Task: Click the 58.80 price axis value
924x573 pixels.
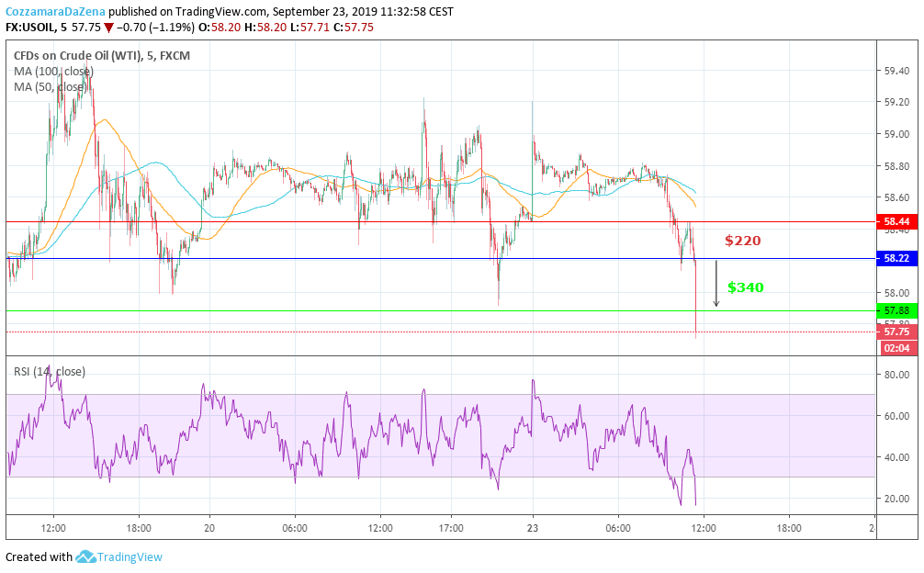Action: [x=896, y=166]
